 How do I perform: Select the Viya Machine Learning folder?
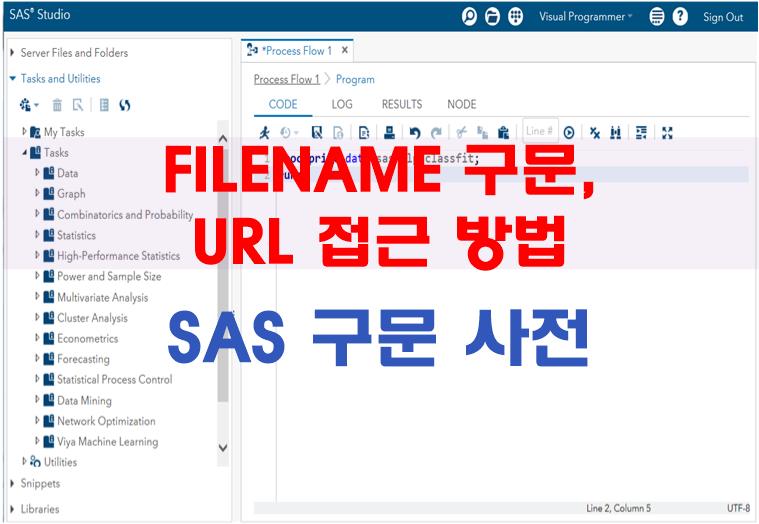107,441
